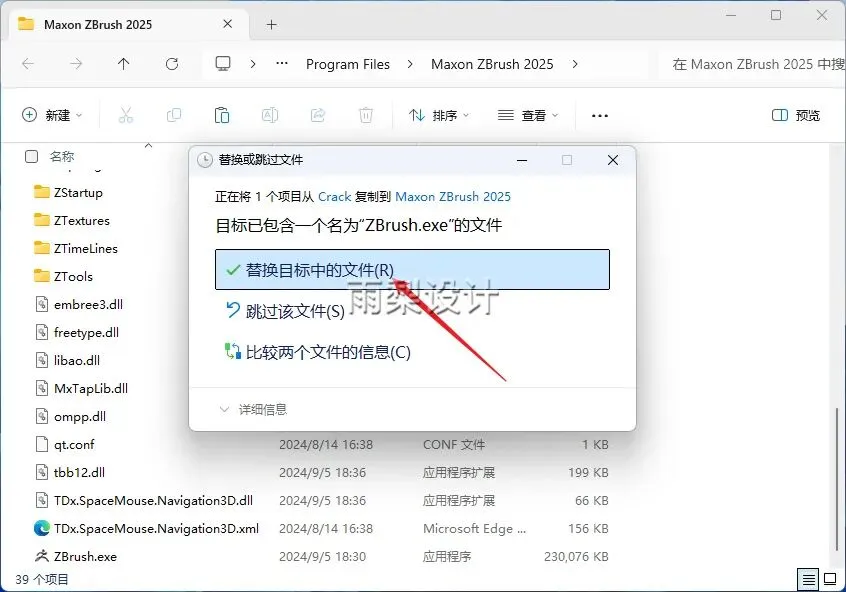
Task: Click the Edge icon of the xml file
Action: click(x=42, y=528)
